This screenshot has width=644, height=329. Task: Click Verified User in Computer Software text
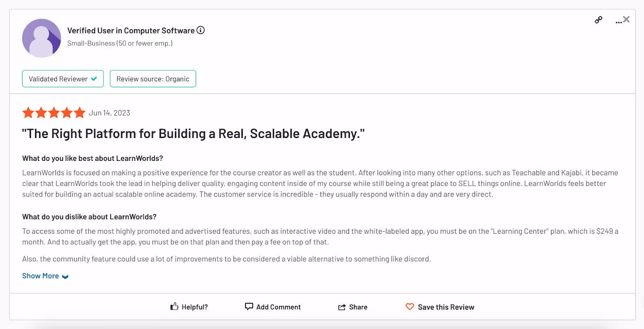point(131,31)
